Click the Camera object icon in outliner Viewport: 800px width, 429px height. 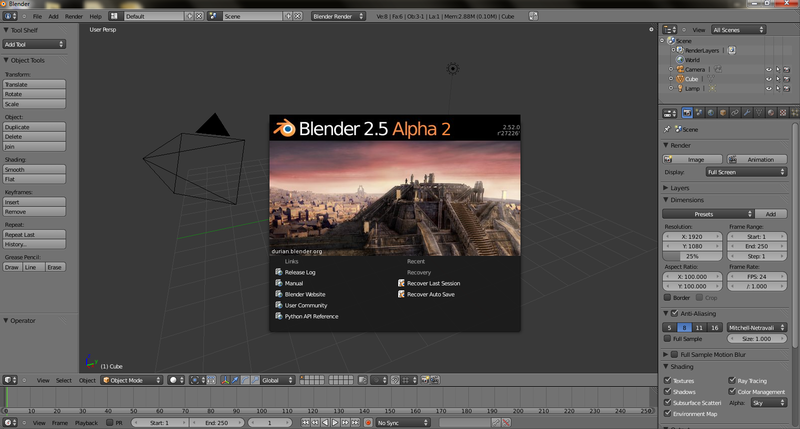pyautogui.click(x=680, y=69)
